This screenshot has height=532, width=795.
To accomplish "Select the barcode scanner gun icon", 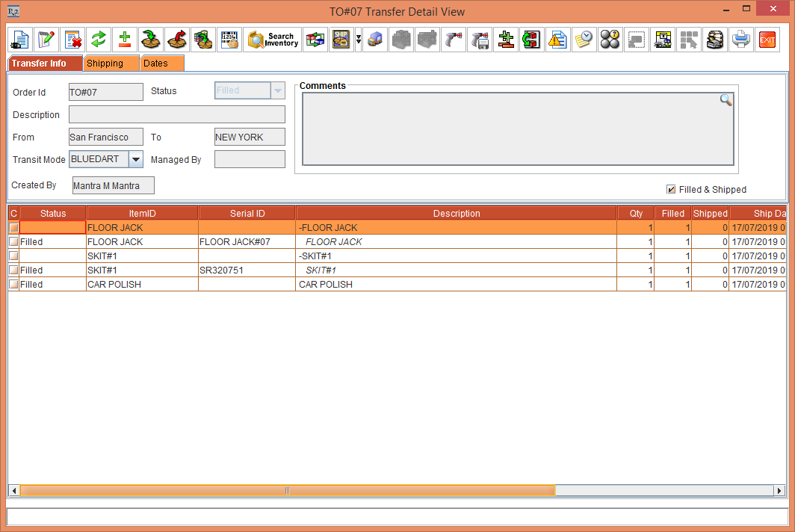I will tap(454, 40).
